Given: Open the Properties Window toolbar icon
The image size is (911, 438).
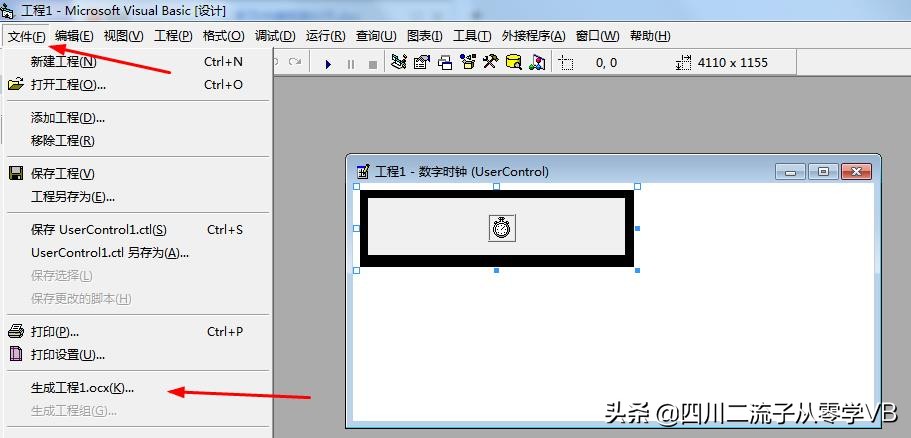Looking at the screenshot, I should (x=422, y=62).
